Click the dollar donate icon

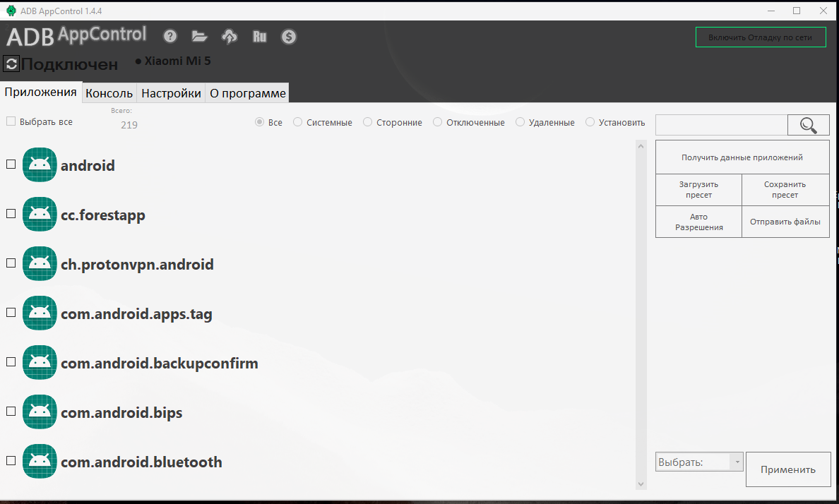[289, 37]
